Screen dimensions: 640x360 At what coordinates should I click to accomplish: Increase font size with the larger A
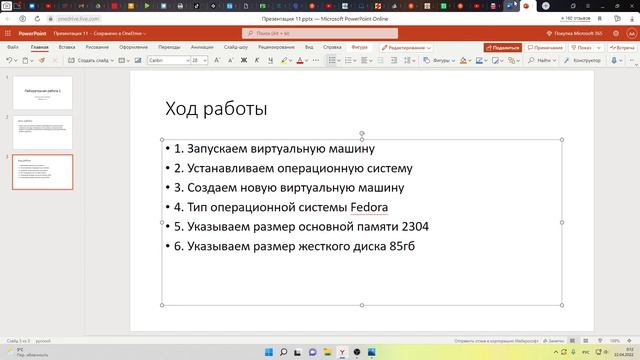tap(217, 60)
